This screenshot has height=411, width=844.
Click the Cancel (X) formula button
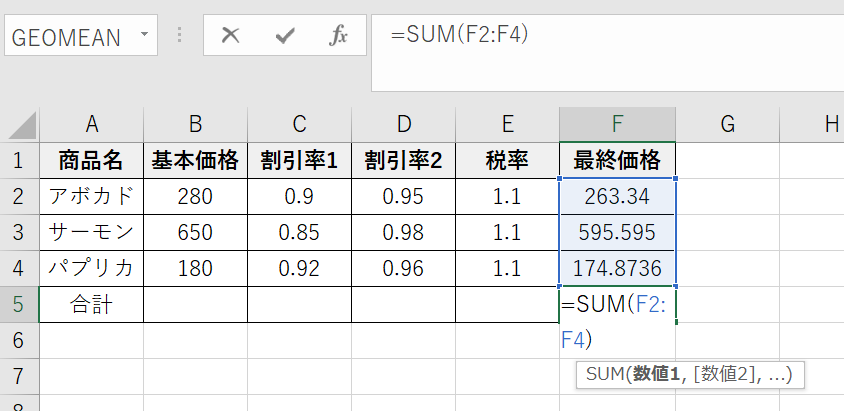point(231,36)
